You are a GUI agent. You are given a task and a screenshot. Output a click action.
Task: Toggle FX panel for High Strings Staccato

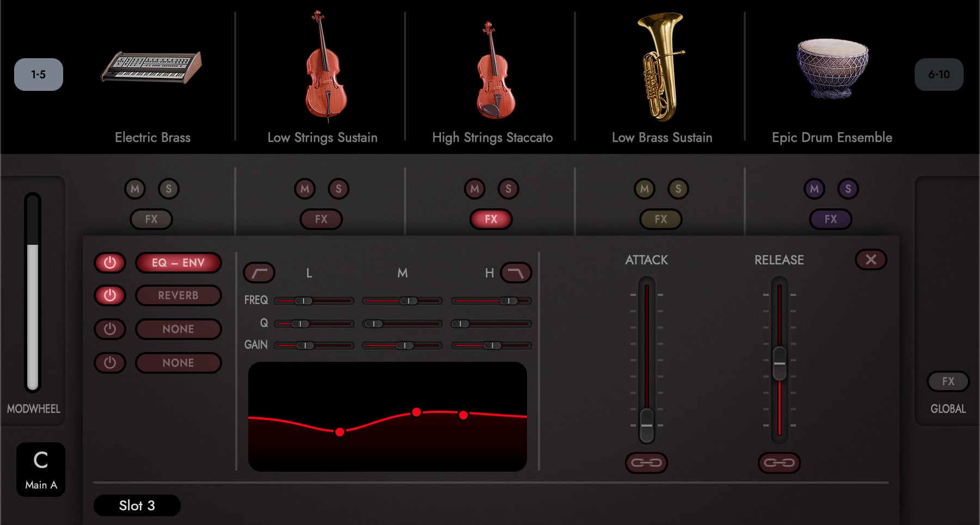[x=491, y=219]
